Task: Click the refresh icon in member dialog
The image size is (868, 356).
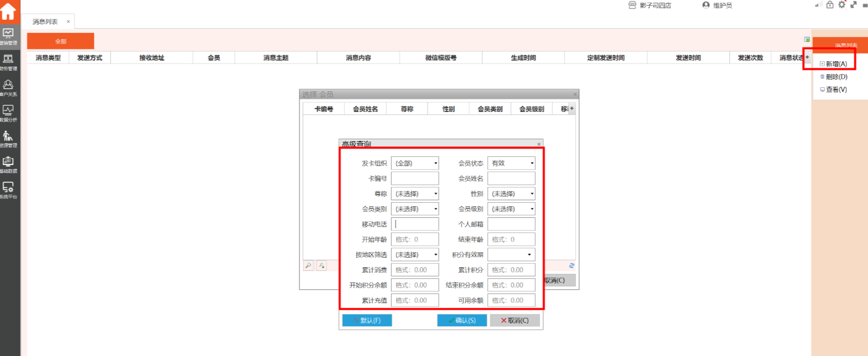Action: coord(571,266)
